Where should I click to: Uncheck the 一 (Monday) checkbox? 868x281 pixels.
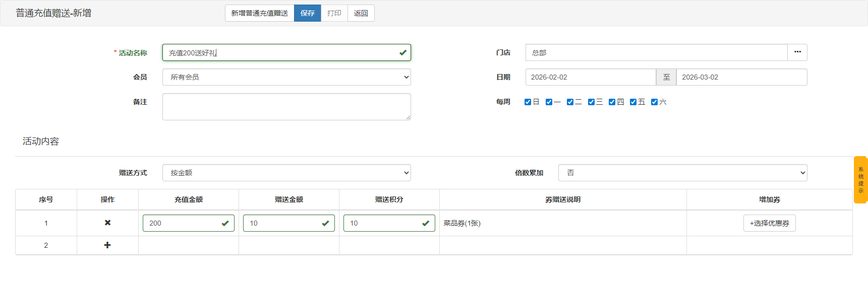[x=549, y=102]
